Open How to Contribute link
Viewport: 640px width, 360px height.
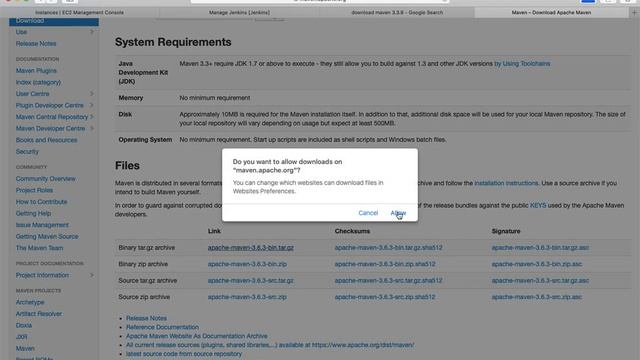tap(41, 202)
